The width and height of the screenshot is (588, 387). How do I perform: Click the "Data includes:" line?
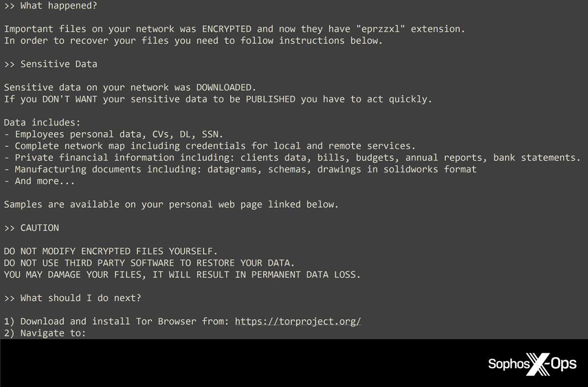(42, 122)
